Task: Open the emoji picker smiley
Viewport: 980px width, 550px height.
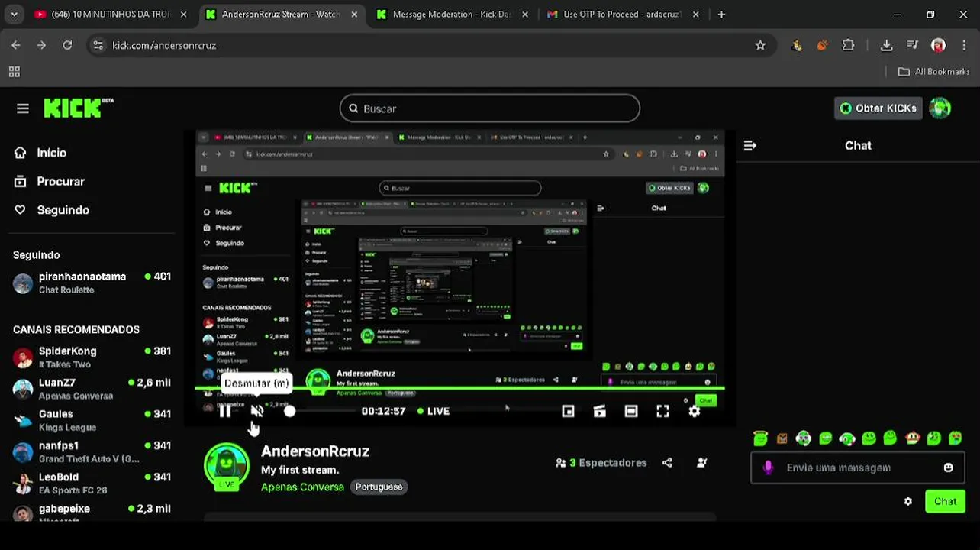Action: pos(949,467)
